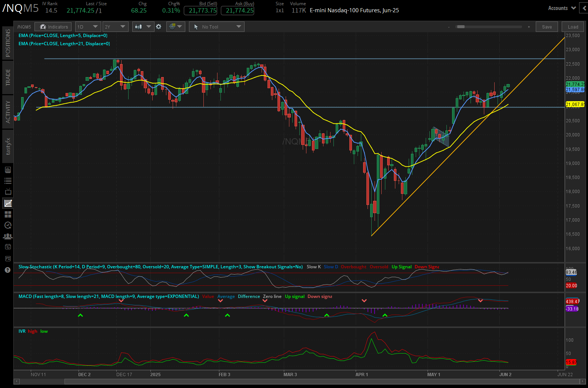Switch to the POSITIONS tab

[x=8, y=43]
